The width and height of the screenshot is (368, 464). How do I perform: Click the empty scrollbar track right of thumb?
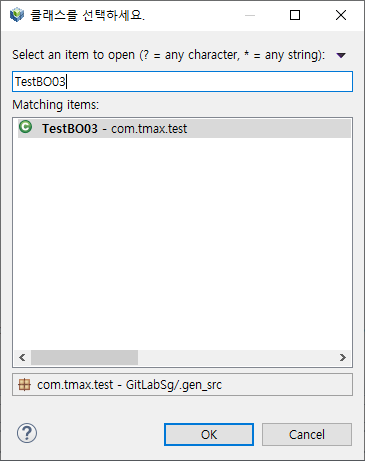point(236,357)
